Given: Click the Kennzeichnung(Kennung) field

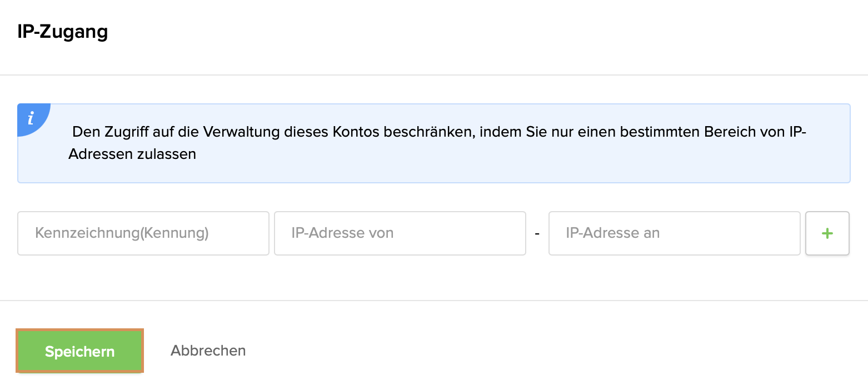Looking at the screenshot, I should (x=143, y=233).
